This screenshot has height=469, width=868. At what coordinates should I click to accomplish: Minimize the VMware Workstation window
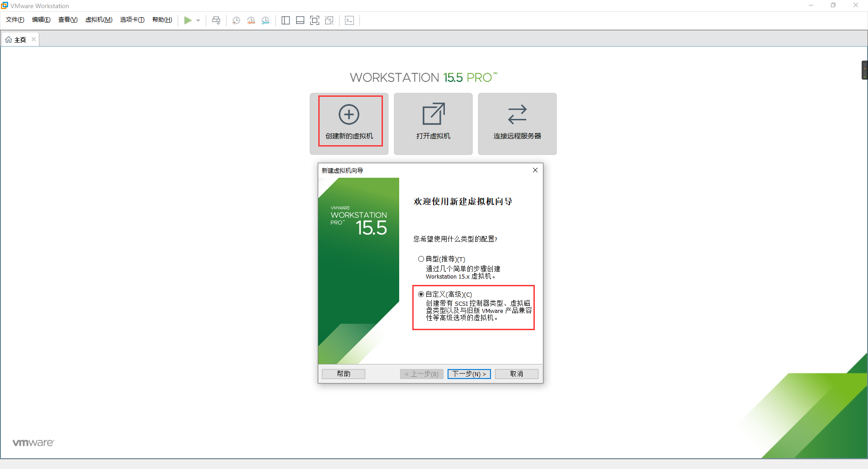click(x=811, y=5)
